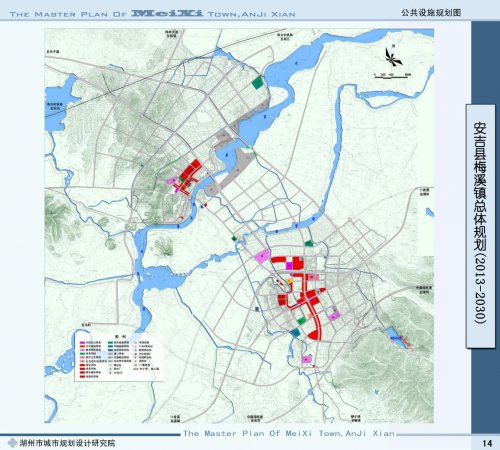Click the large pink parcel west of the red blocks

pyautogui.click(x=262, y=256)
